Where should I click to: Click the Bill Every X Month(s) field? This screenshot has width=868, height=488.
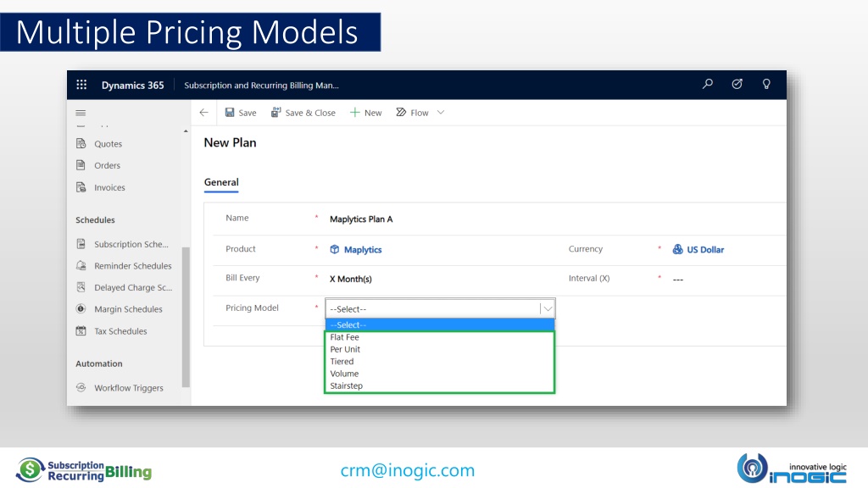pos(351,279)
